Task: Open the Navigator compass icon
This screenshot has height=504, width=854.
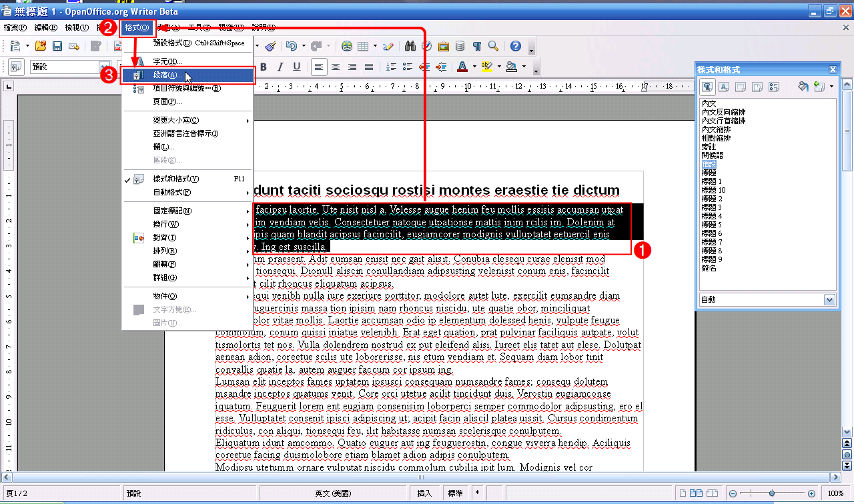Action: 427,46
